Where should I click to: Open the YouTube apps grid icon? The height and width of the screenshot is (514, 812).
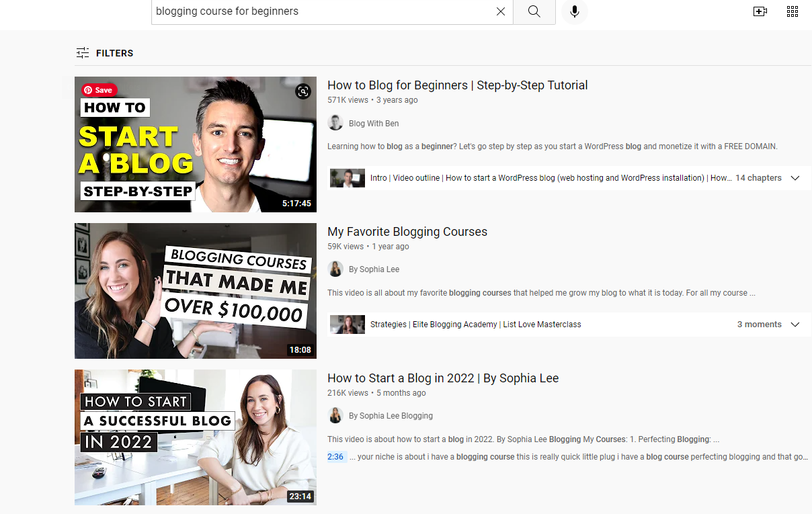(793, 11)
